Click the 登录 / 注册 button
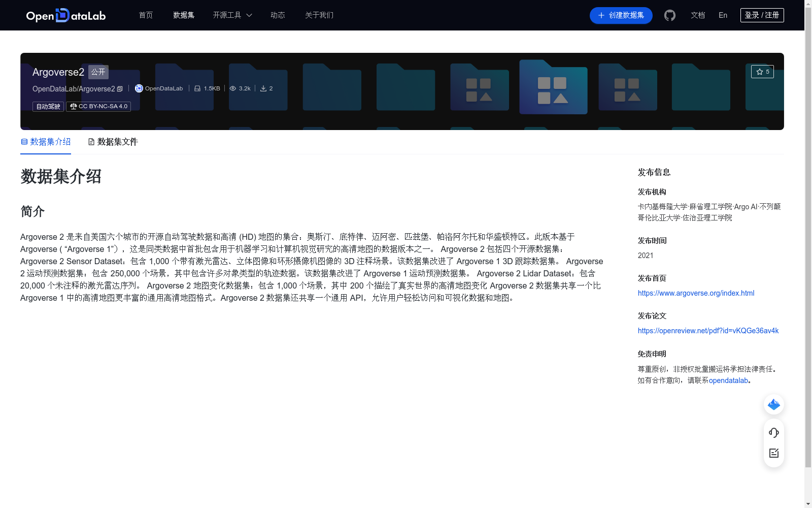 [x=762, y=15]
